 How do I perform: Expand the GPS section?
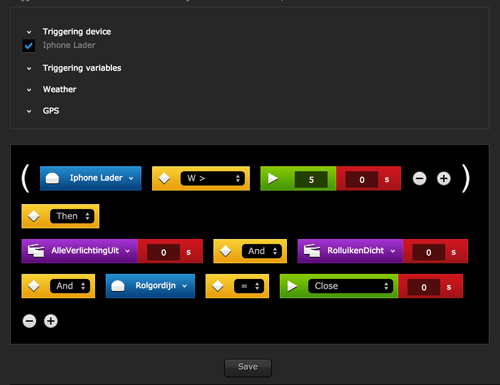point(29,111)
